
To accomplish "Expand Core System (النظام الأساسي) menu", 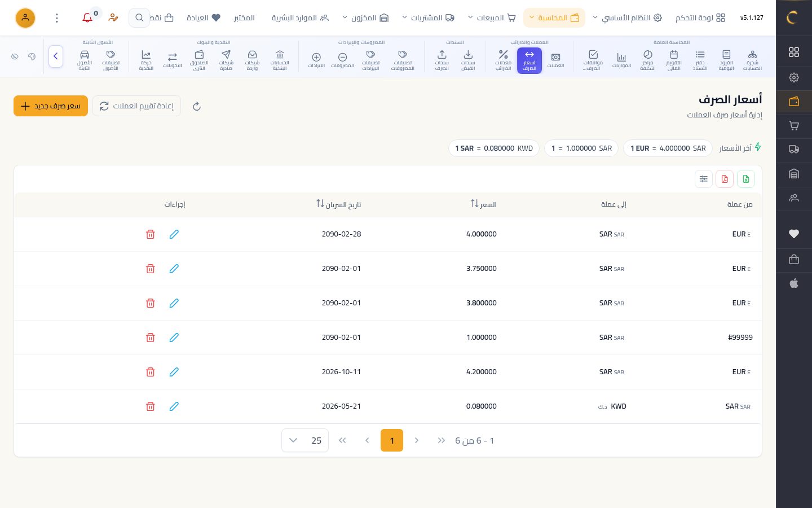I will click(627, 18).
